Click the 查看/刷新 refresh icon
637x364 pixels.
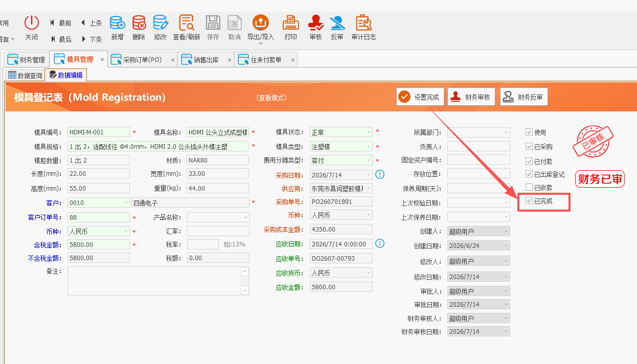[x=186, y=22]
